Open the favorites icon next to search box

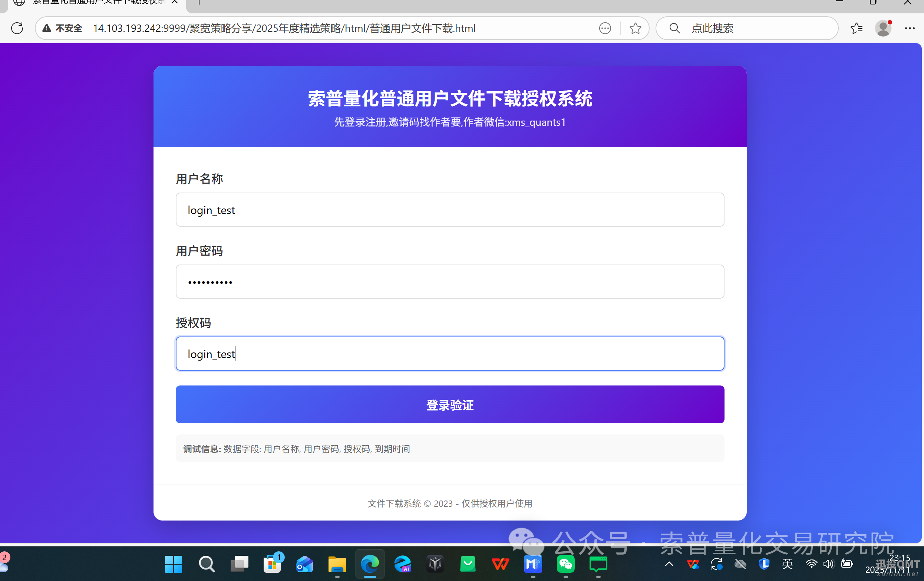click(x=856, y=28)
